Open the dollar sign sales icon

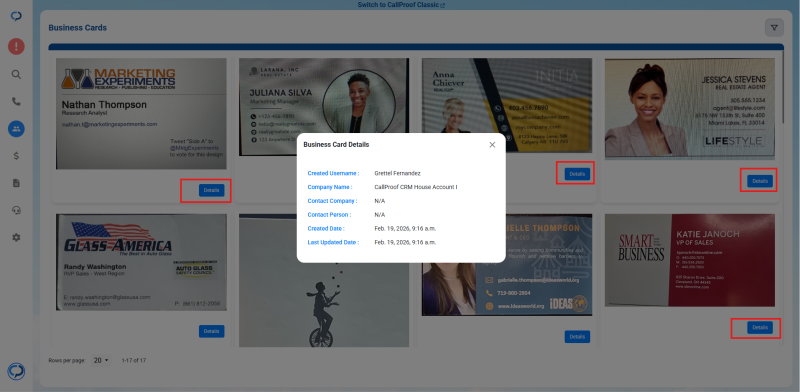[16, 156]
